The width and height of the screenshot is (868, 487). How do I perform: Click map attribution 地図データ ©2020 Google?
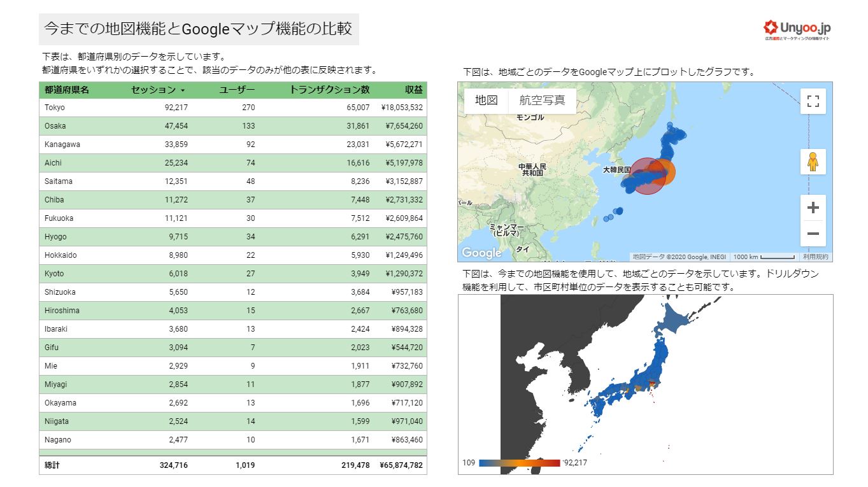tap(679, 257)
